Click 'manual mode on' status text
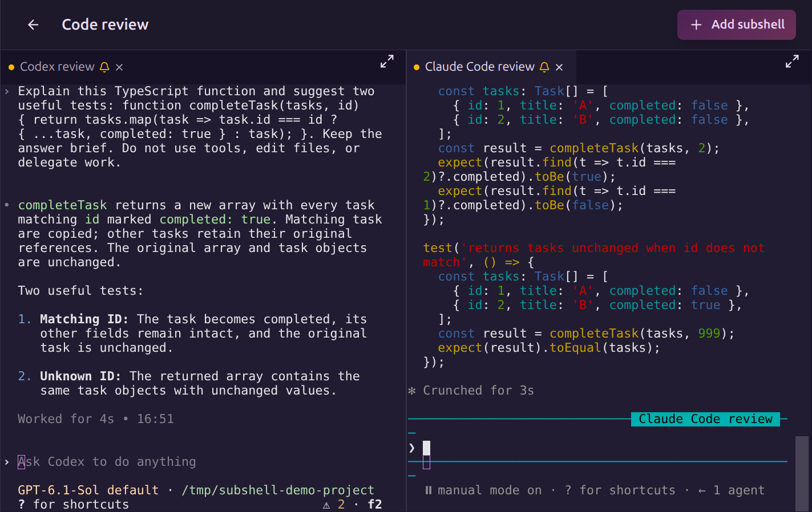This screenshot has width=812, height=512. pyautogui.click(x=489, y=490)
